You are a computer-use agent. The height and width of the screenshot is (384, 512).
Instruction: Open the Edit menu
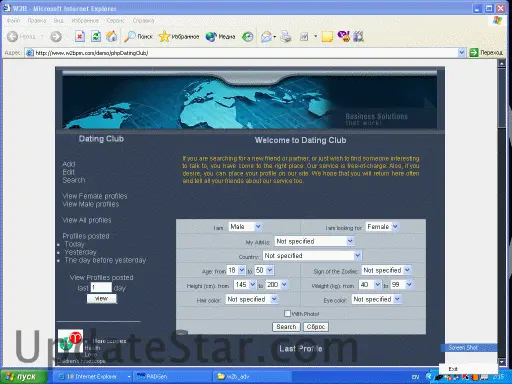[x=37, y=21]
